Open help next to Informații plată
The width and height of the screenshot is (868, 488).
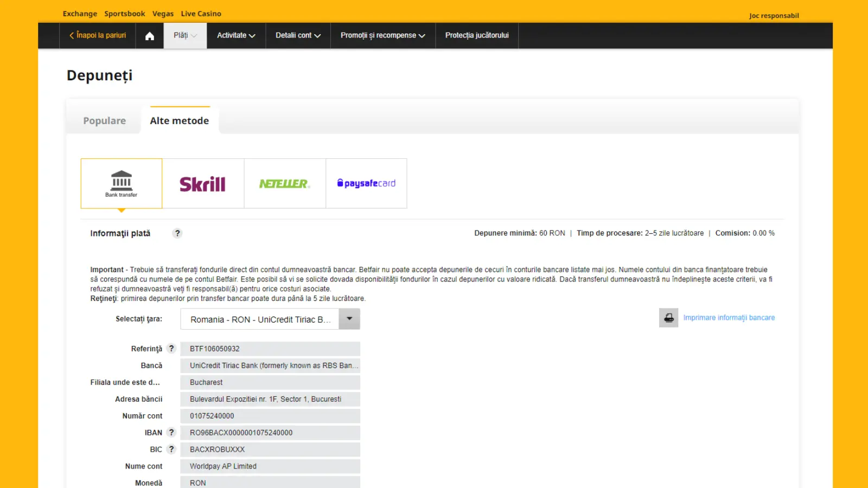[177, 233]
